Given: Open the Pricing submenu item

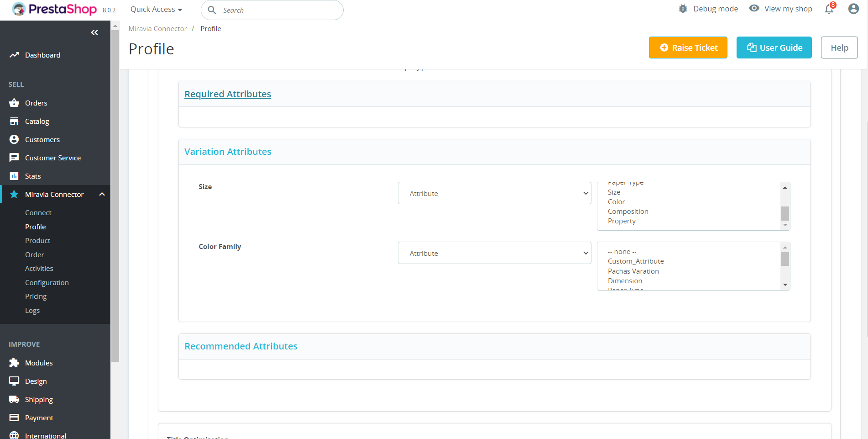Looking at the screenshot, I should (36, 296).
